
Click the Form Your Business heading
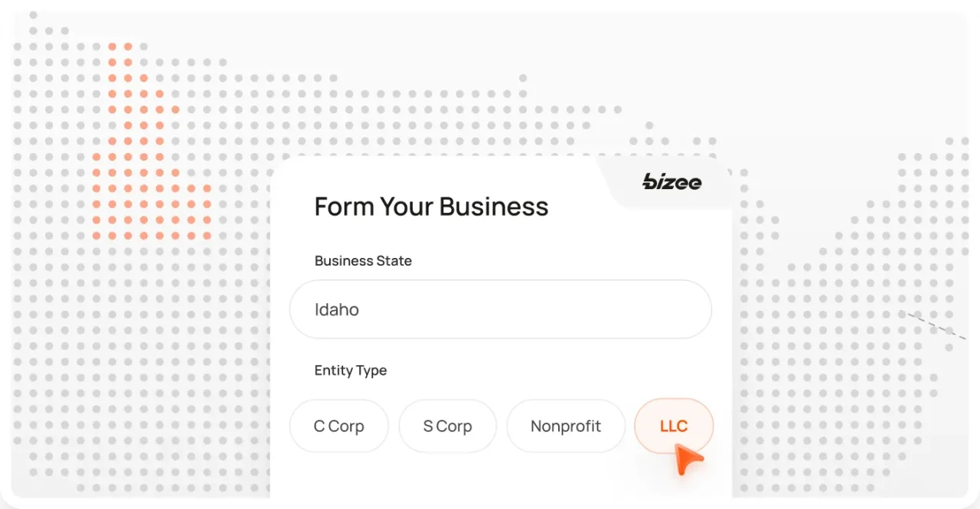[431, 206]
